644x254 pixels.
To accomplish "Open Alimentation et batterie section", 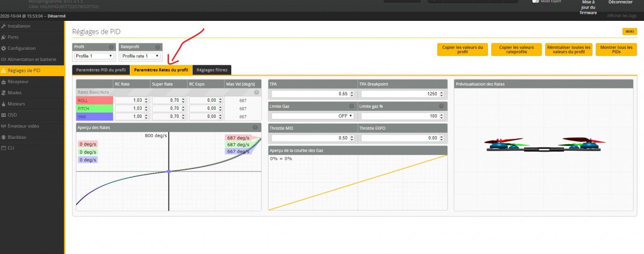I will [x=32, y=59].
